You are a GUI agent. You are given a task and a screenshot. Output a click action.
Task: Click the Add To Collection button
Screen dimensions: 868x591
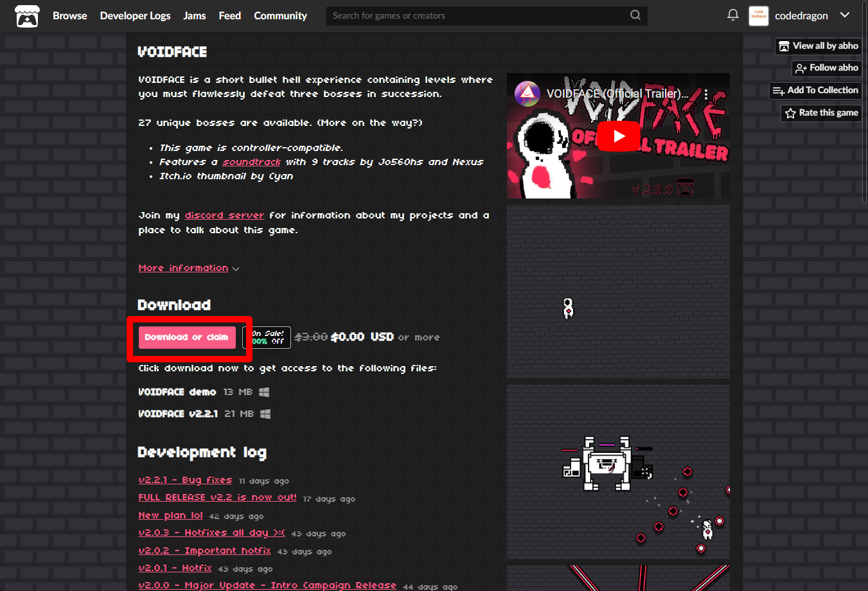816,91
